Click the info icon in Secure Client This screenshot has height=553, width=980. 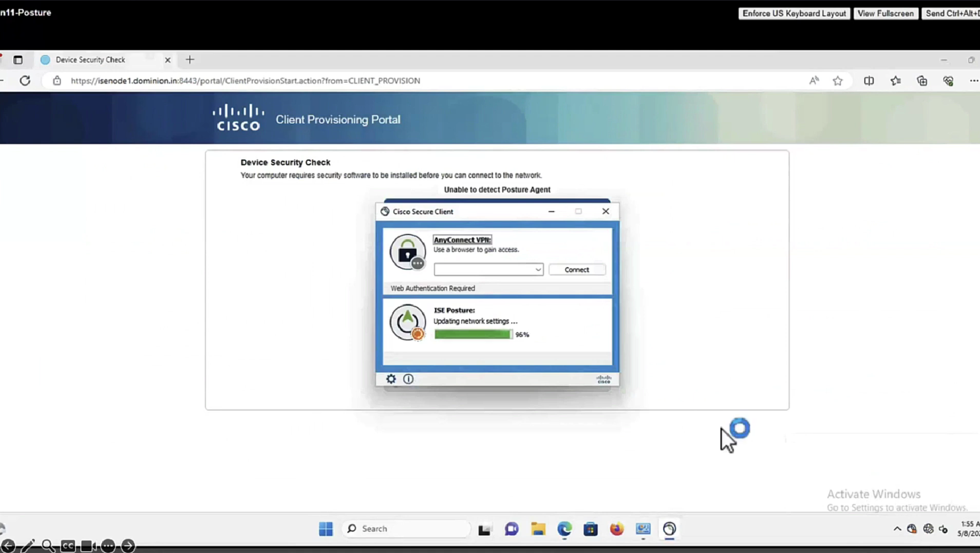(408, 379)
